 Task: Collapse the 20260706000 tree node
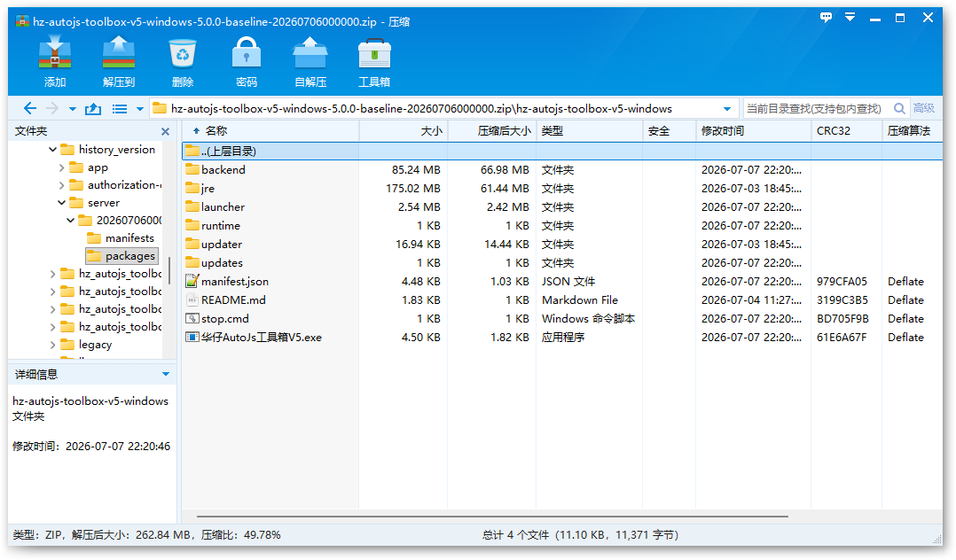point(71,220)
